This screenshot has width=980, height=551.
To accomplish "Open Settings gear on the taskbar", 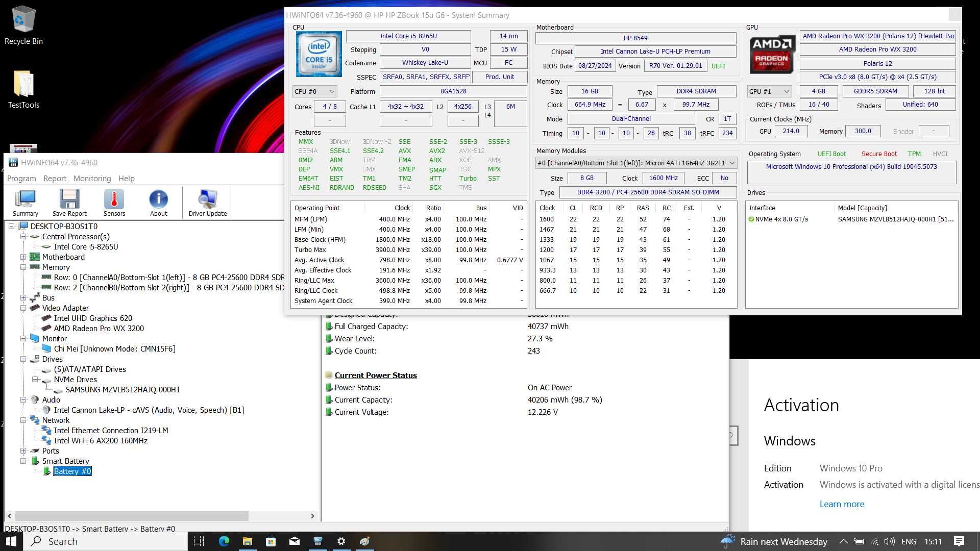I will [341, 541].
